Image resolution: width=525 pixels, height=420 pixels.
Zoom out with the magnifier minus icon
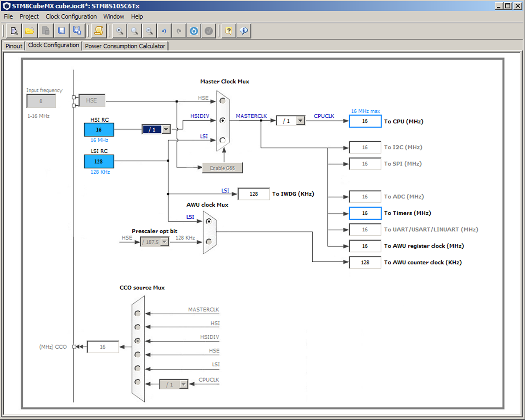click(x=149, y=31)
